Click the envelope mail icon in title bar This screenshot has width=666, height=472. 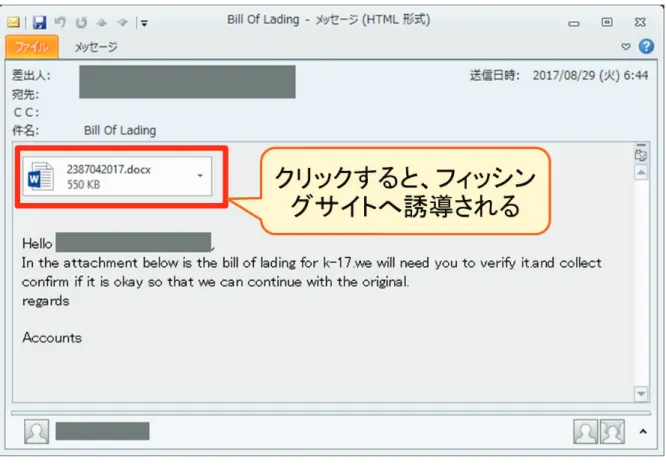(x=13, y=22)
